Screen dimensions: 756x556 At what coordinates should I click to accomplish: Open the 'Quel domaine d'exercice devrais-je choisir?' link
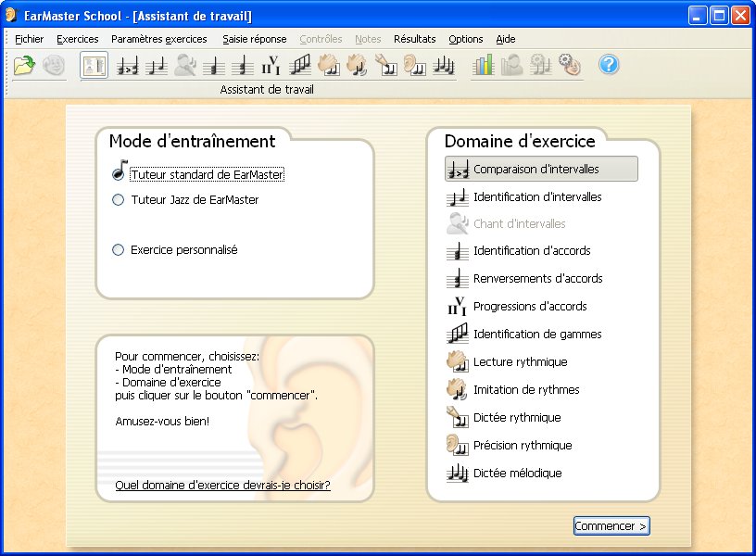pyautogui.click(x=222, y=485)
